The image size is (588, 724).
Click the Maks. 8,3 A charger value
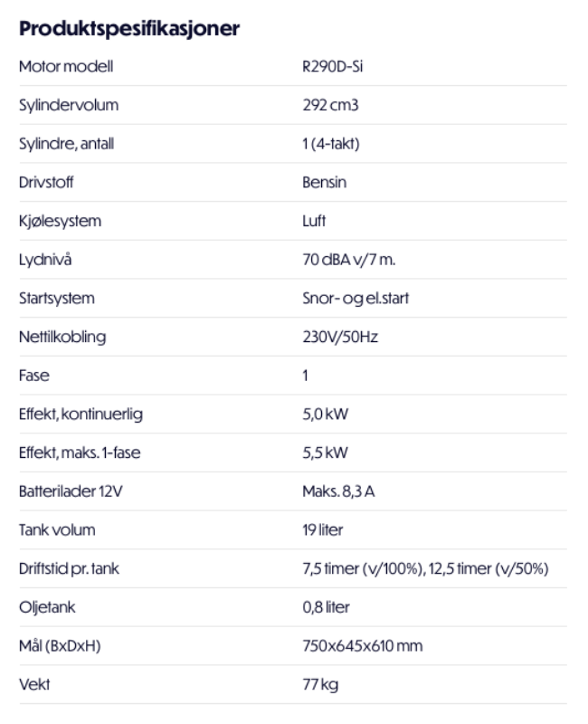pos(338,491)
